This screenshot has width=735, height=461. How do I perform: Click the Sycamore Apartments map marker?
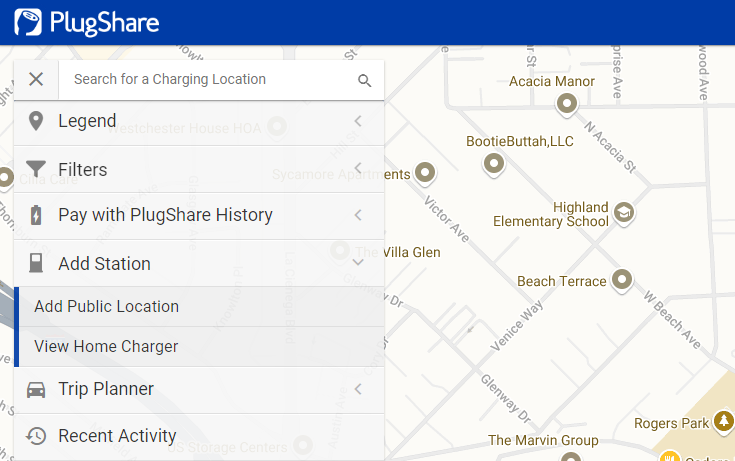tap(425, 173)
